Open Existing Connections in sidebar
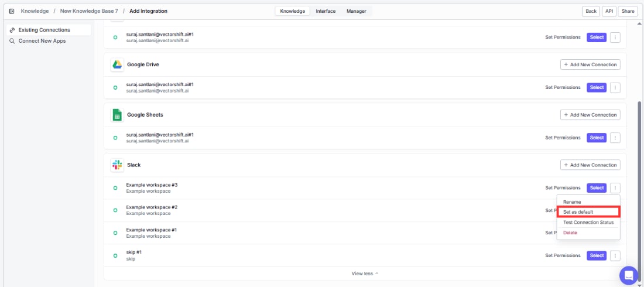 tap(49, 30)
